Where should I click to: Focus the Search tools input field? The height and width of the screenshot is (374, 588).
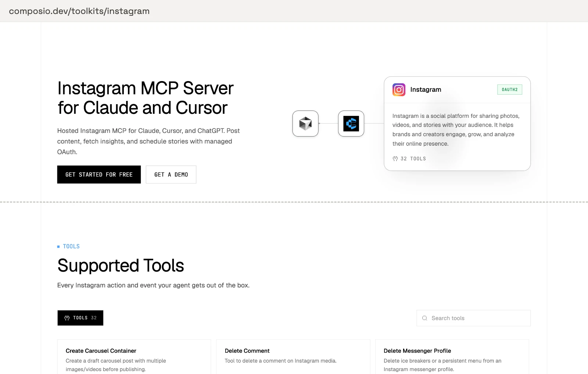click(473, 318)
